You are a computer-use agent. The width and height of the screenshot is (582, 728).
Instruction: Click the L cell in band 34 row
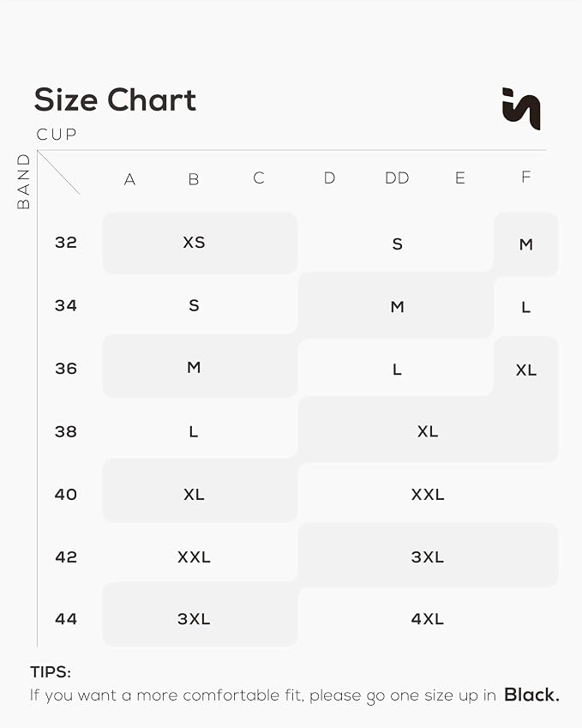pyautogui.click(x=525, y=307)
